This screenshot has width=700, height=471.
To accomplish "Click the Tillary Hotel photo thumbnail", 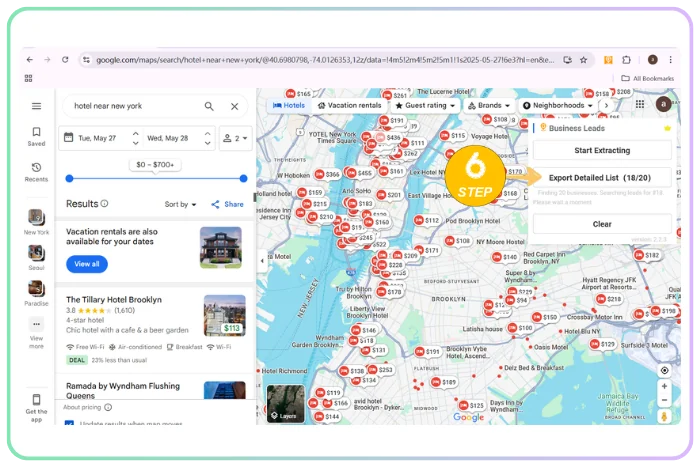I will click(225, 316).
